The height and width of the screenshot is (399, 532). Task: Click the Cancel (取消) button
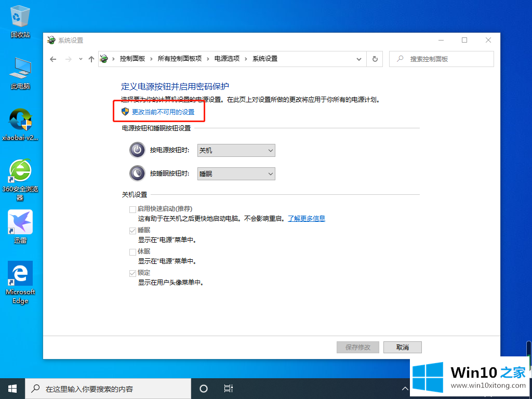click(x=402, y=348)
